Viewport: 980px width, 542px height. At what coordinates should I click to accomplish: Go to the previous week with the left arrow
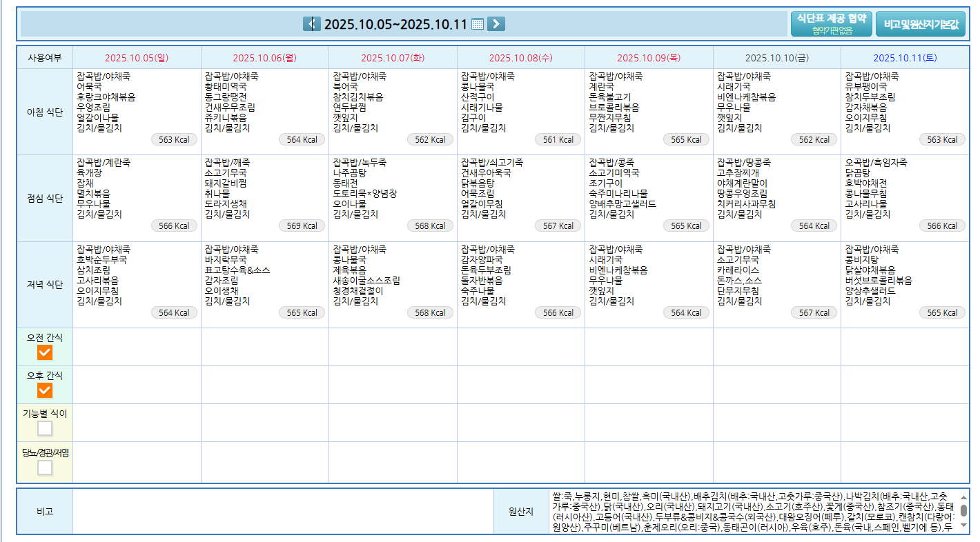[x=311, y=24]
